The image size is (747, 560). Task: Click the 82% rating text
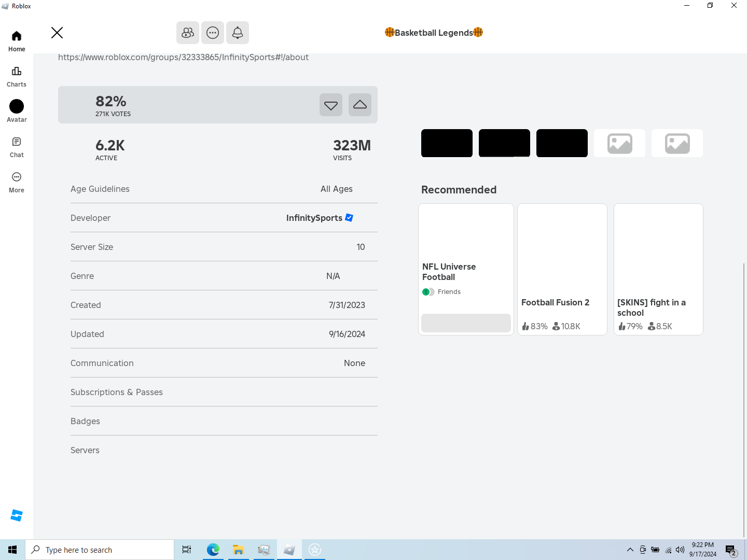pyautogui.click(x=111, y=101)
